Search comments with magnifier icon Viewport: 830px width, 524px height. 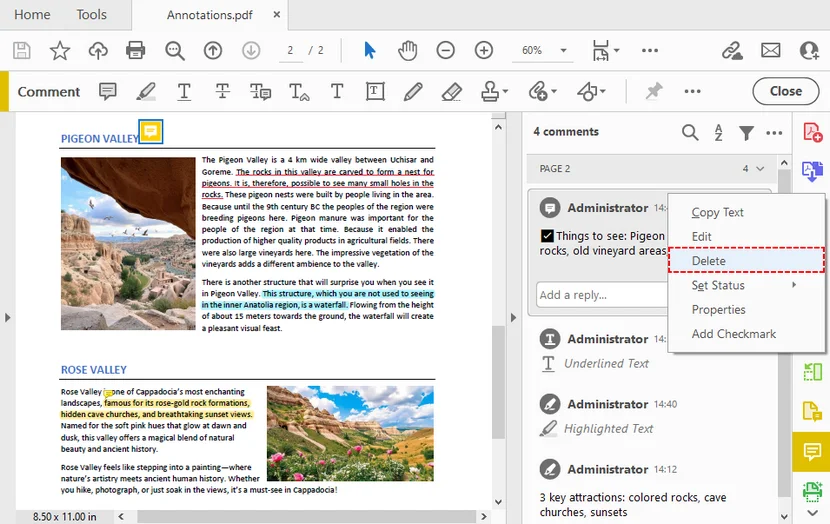(690, 132)
